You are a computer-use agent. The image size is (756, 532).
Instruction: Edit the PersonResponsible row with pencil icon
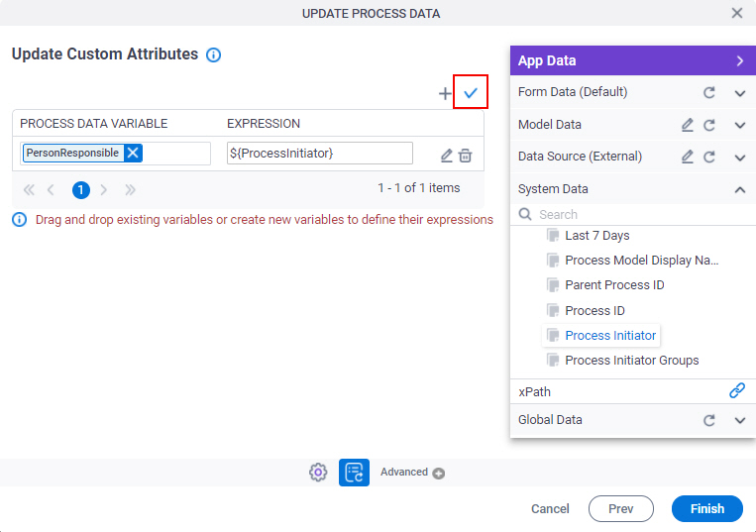tap(447, 156)
